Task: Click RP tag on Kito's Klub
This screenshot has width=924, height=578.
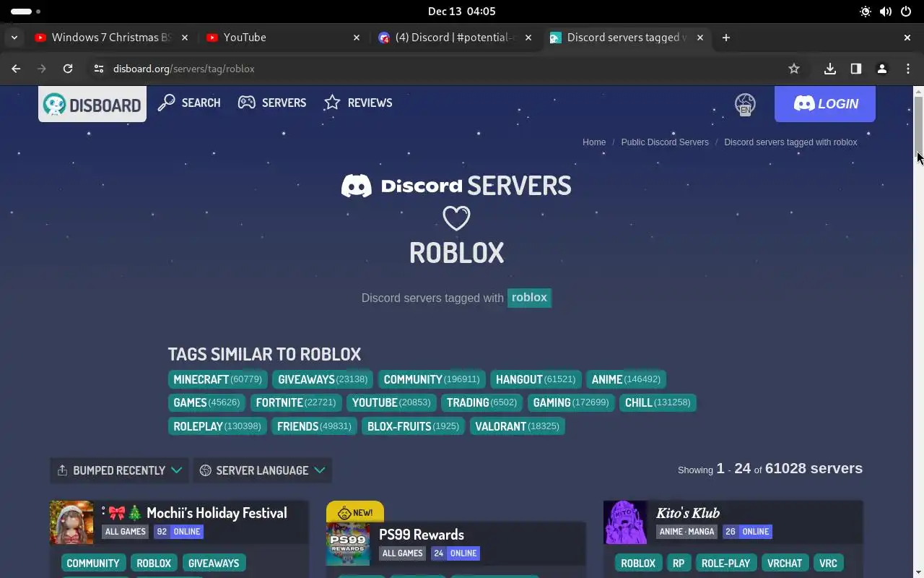Action: [x=679, y=564]
